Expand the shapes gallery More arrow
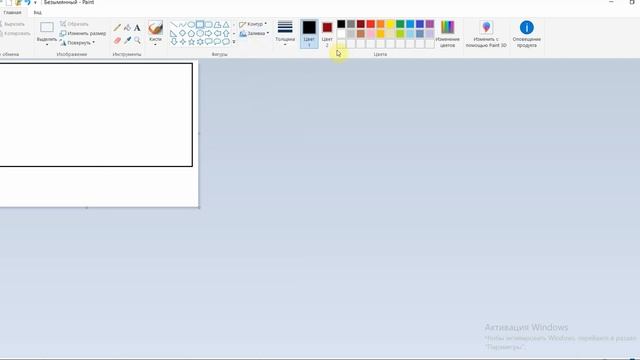 (x=234, y=42)
